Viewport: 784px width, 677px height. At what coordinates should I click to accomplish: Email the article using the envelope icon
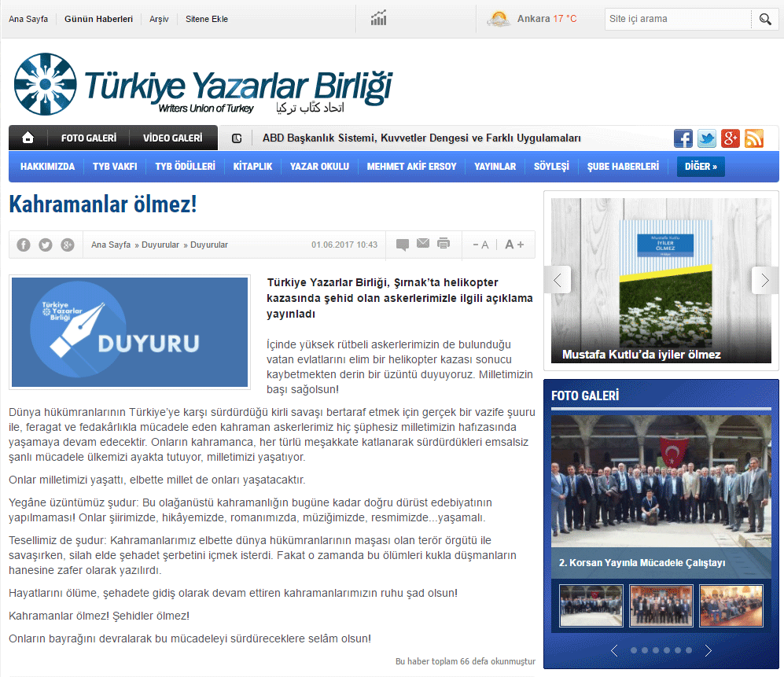[423, 243]
